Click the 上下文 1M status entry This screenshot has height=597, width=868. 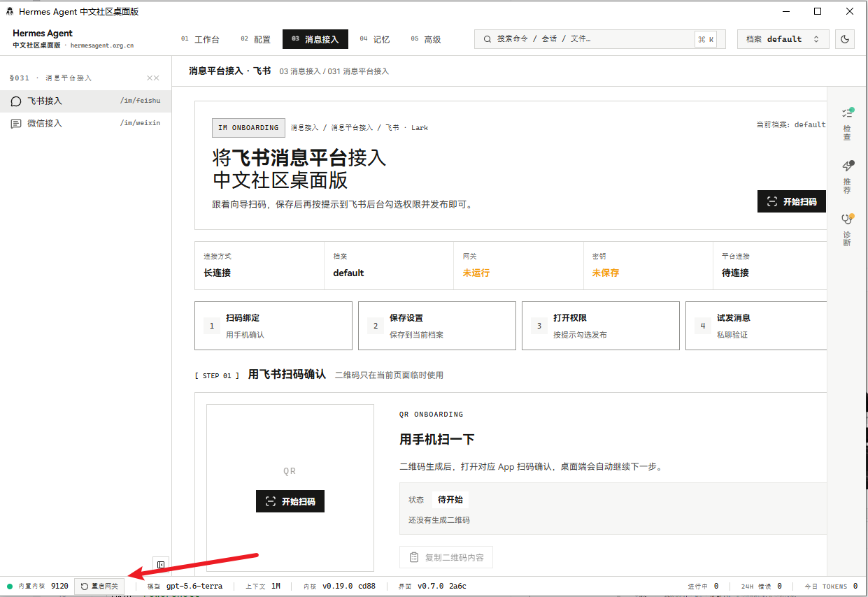(263, 586)
